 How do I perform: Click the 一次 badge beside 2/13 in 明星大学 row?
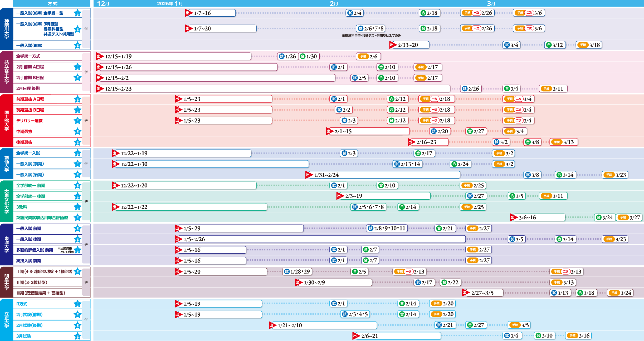pyautogui.click(x=409, y=271)
